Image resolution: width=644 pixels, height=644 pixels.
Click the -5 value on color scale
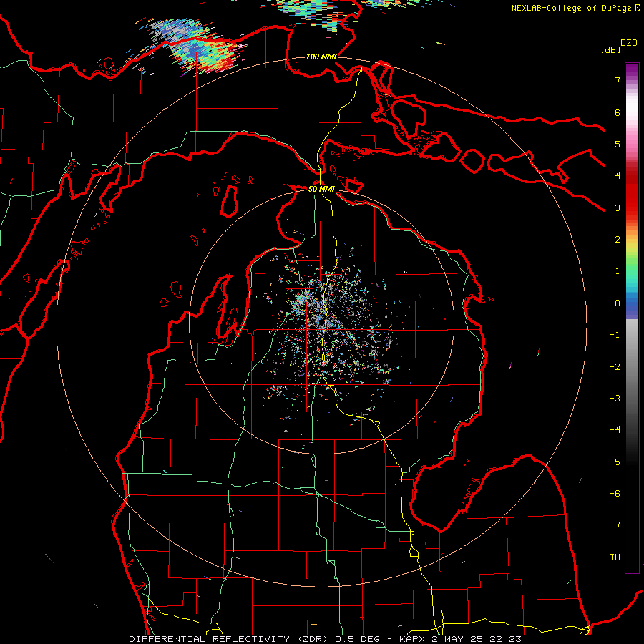615,462
